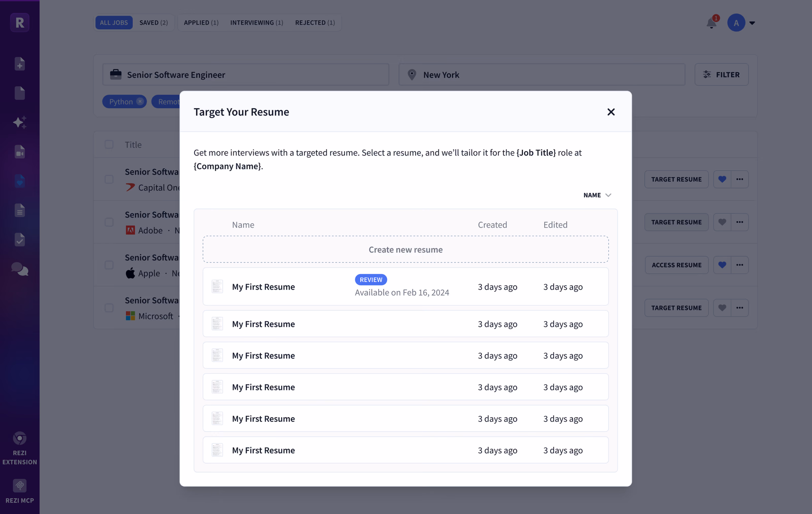Click the REVIEW badge

pyautogui.click(x=371, y=280)
